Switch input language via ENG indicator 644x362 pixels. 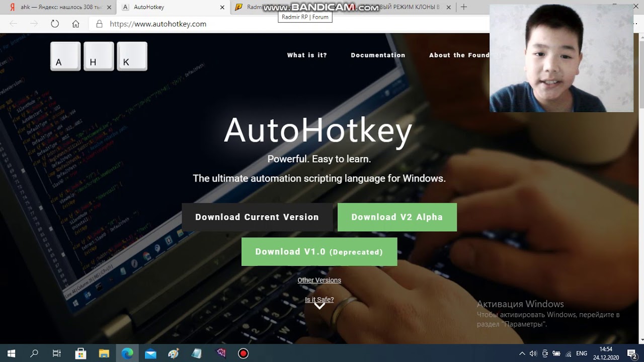[x=582, y=353]
